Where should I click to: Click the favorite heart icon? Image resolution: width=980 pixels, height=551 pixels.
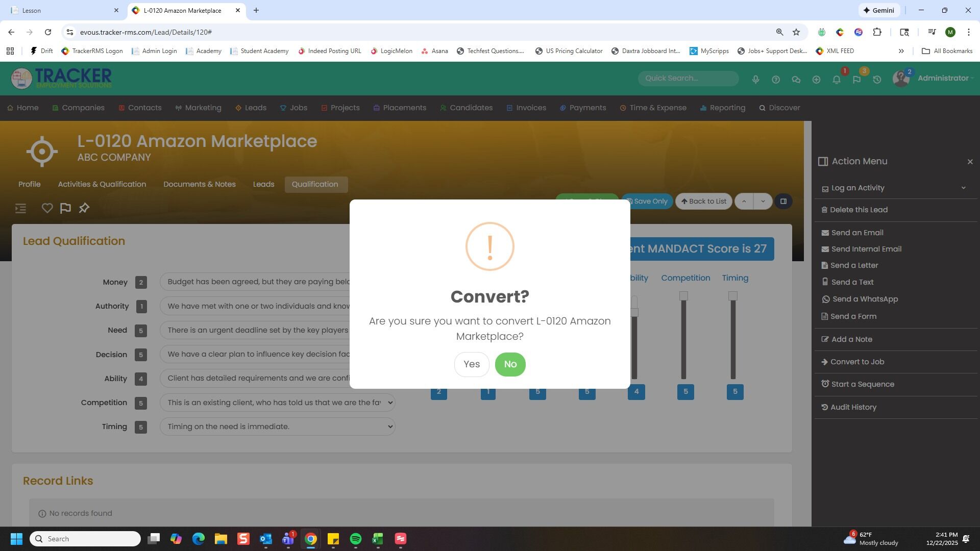[47, 208]
